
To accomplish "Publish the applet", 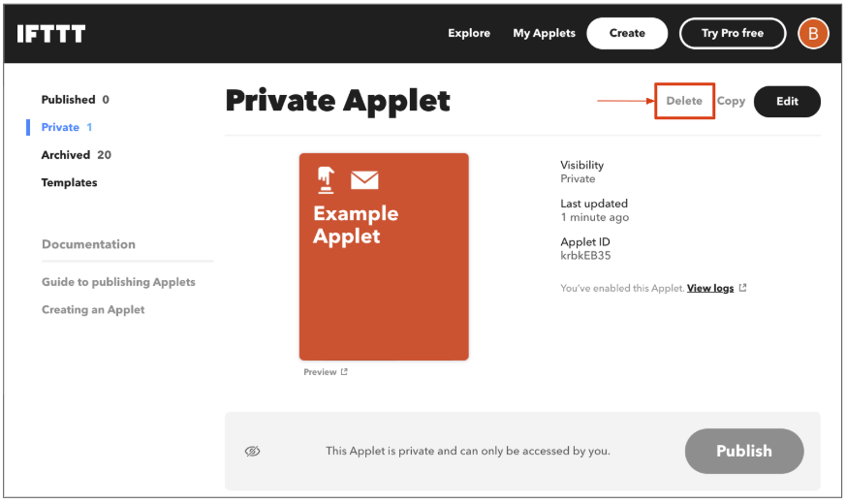I will click(743, 451).
